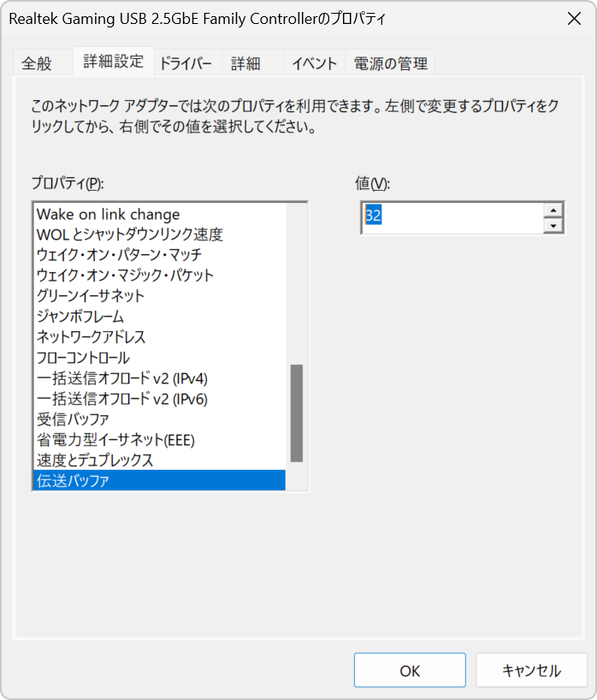Select 省電力型イーサネット(EEE) property

tap(159, 440)
